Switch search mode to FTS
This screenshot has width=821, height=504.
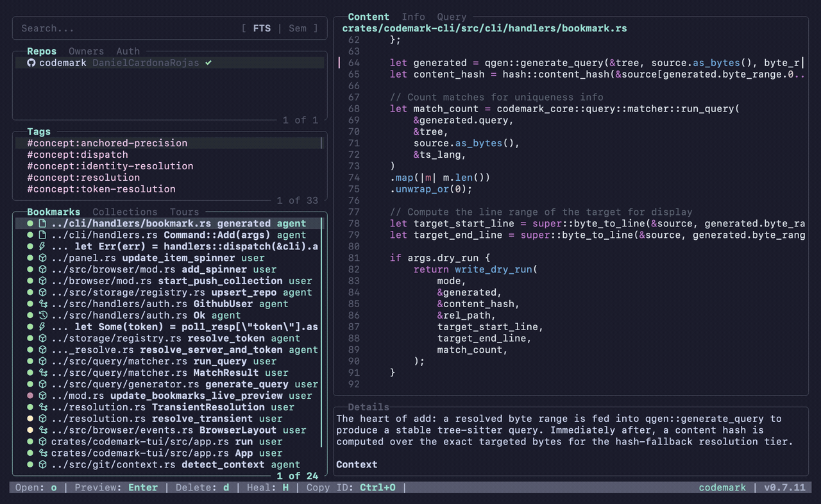[x=262, y=28]
